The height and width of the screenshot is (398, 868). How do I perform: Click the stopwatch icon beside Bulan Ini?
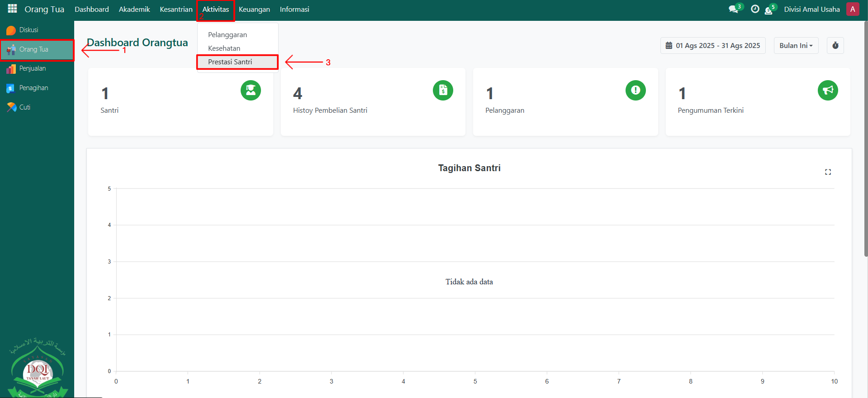pos(835,46)
